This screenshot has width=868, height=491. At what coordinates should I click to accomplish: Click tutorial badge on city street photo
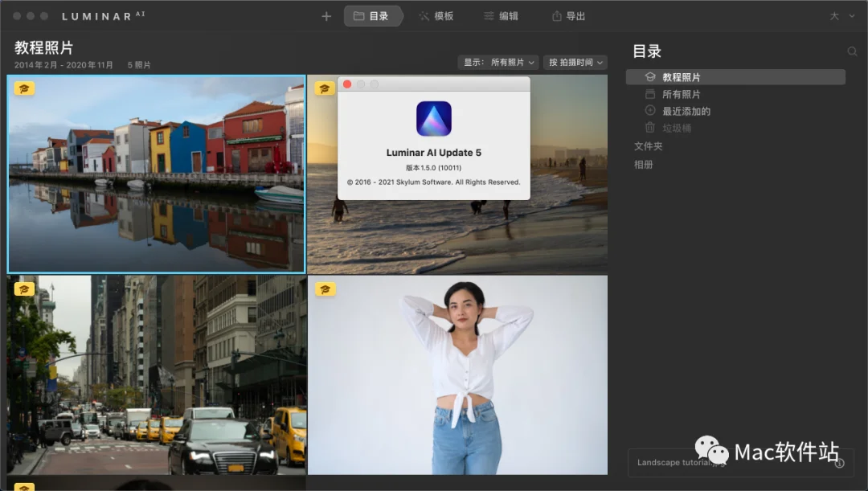coord(24,289)
